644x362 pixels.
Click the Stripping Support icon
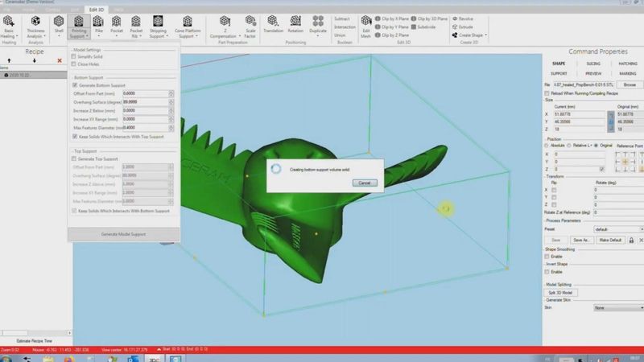point(158,26)
